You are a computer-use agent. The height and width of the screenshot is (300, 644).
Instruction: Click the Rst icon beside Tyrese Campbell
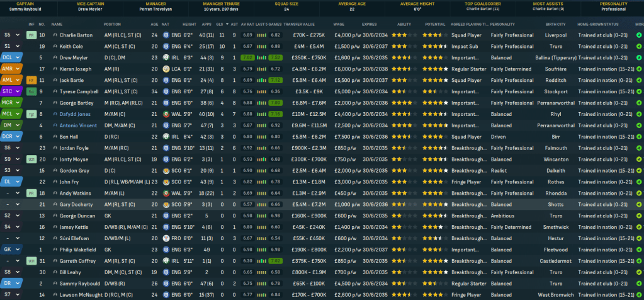31,91
